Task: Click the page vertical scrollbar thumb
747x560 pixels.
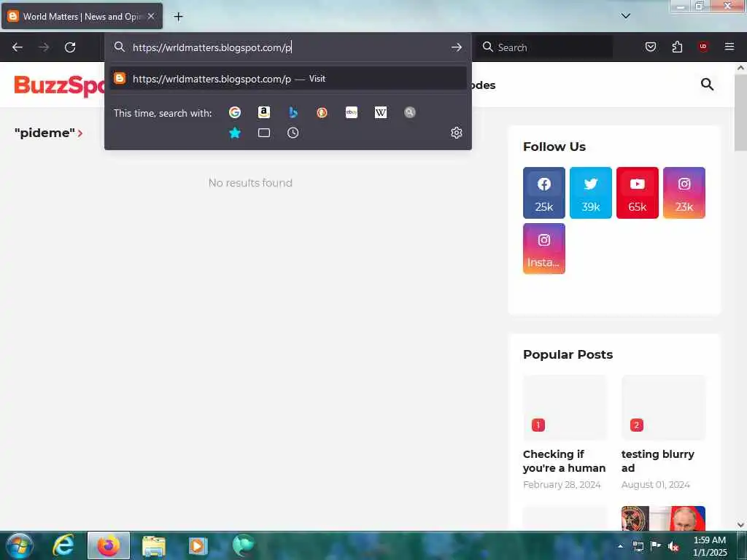Action: point(740,112)
